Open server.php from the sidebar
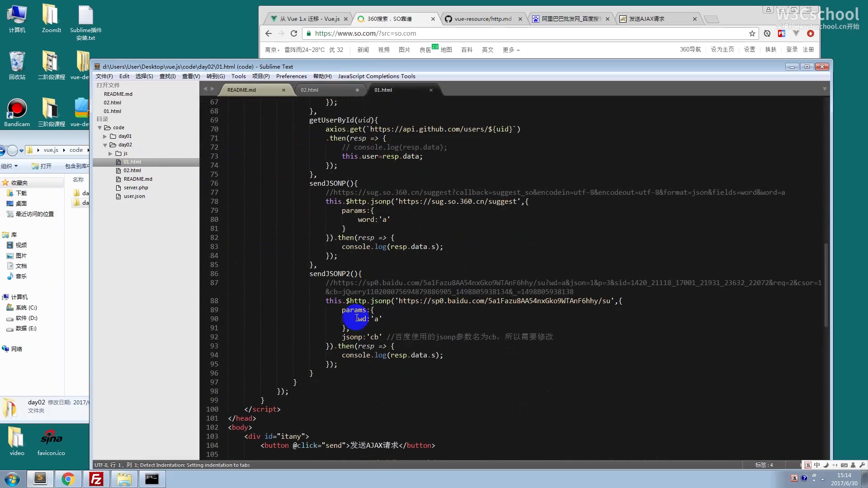Viewport: 868px width, 488px height. coord(136,188)
